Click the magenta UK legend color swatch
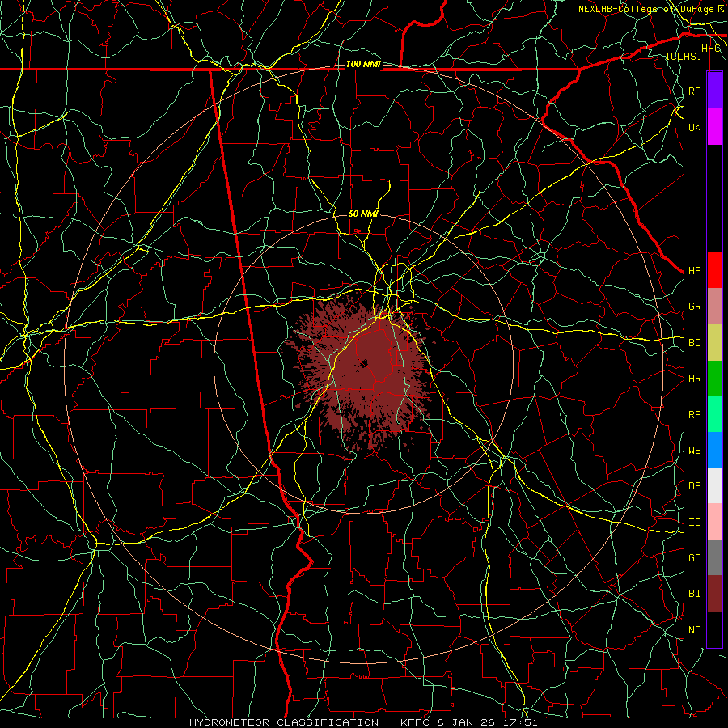Screen dimensions: 728x728 pyautogui.click(x=714, y=127)
